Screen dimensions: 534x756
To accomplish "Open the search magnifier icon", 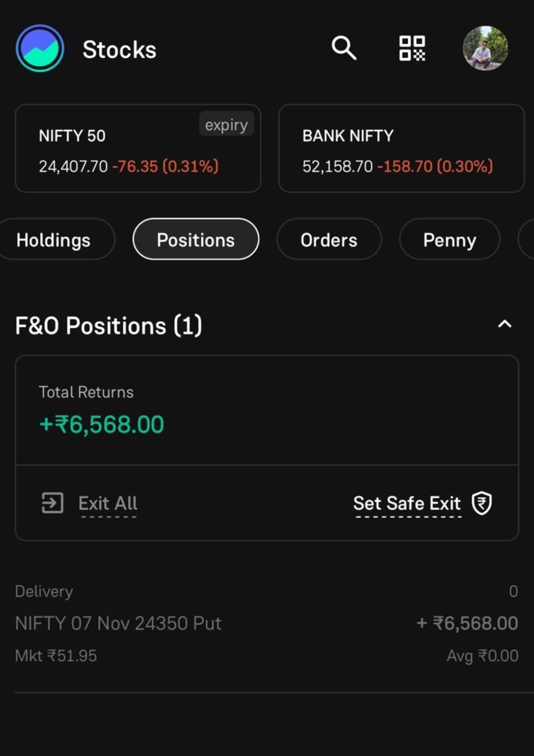I will [x=344, y=48].
